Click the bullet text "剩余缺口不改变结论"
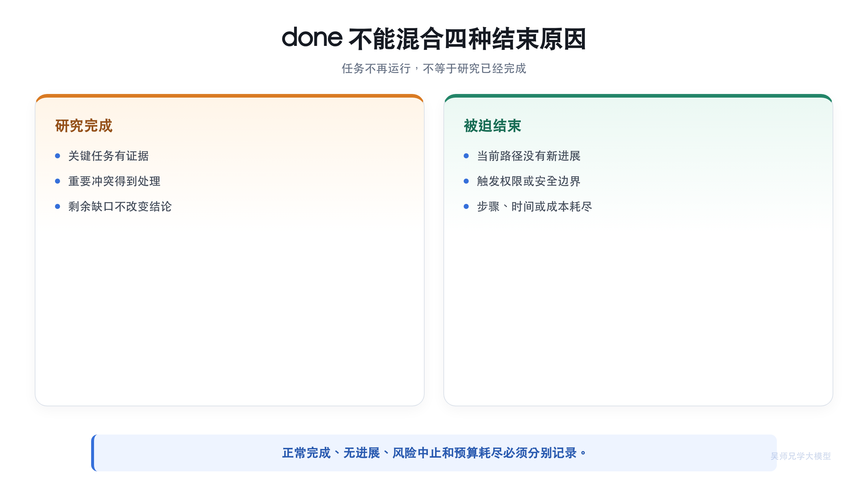Viewport: 868px width, 488px height. click(x=120, y=206)
